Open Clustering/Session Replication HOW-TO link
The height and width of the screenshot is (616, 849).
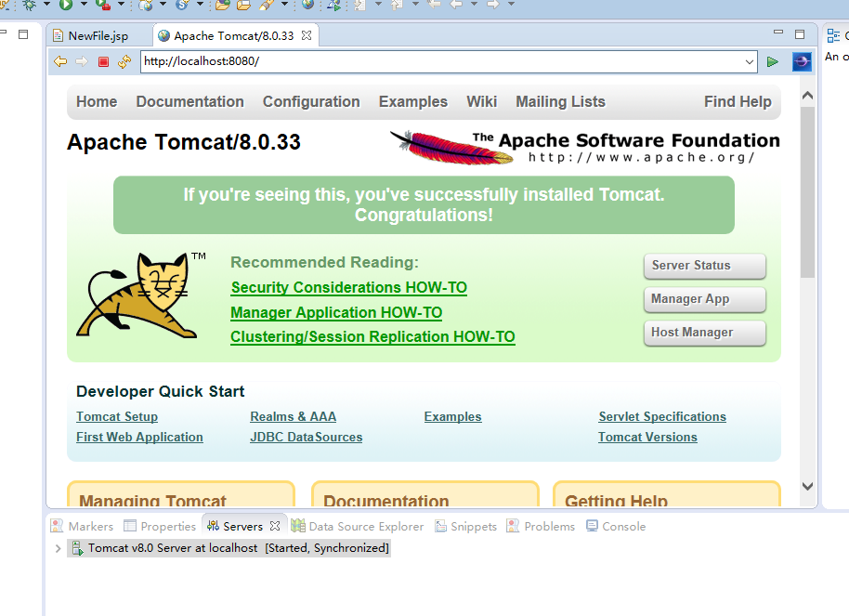point(372,337)
